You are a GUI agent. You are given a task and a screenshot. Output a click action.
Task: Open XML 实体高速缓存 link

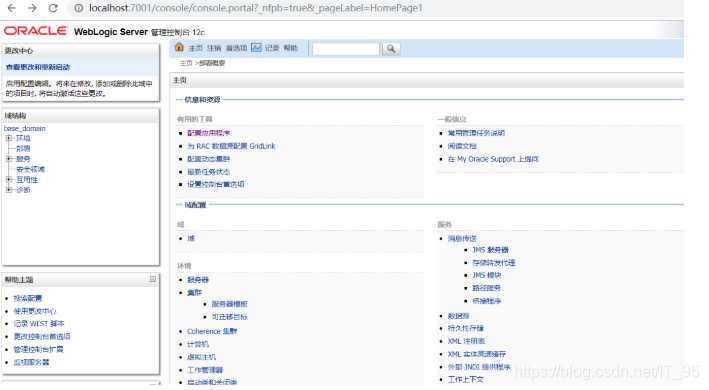point(477,354)
